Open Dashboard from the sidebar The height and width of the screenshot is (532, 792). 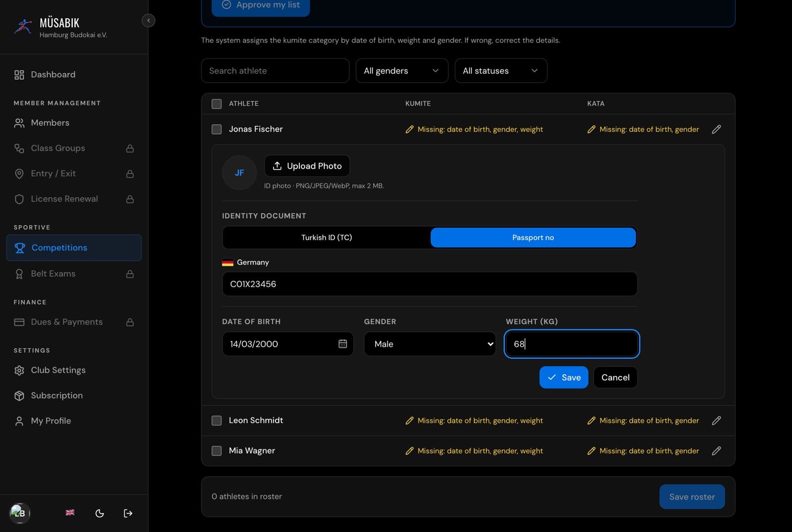coord(74,75)
